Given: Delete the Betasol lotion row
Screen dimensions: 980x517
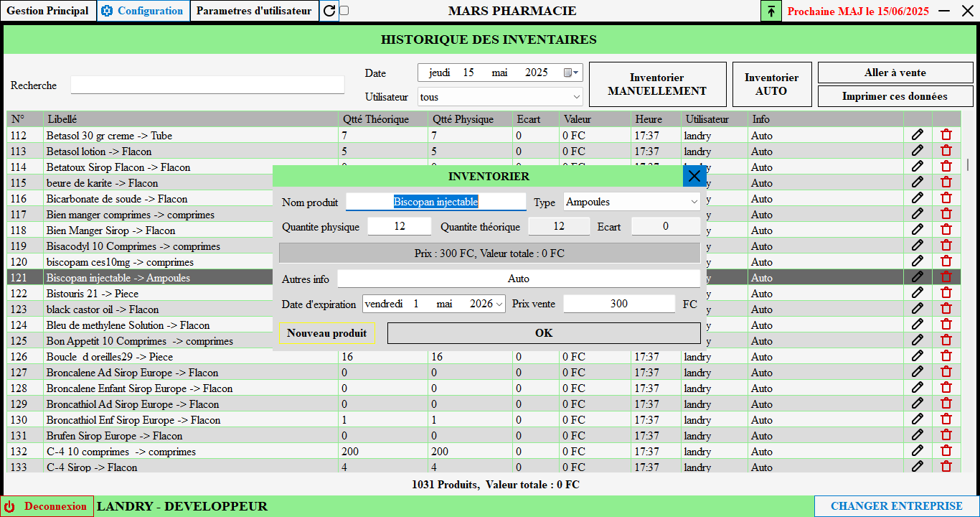Looking at the screenshot, I should point(946,150).
